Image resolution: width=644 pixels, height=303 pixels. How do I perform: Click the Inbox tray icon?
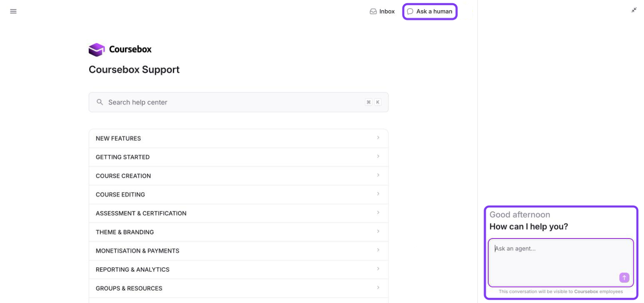click(x=373, y=11)
